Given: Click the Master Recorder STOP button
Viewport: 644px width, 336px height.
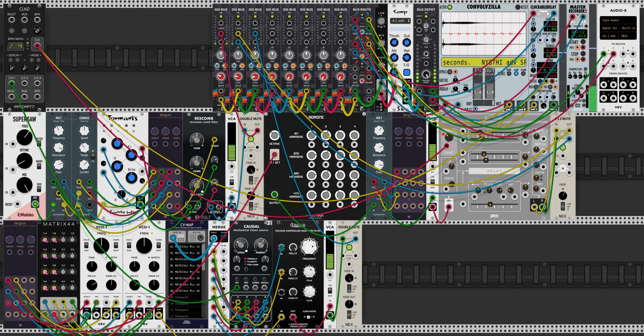Looking at the screenshot, I should (x=583, y=54).
